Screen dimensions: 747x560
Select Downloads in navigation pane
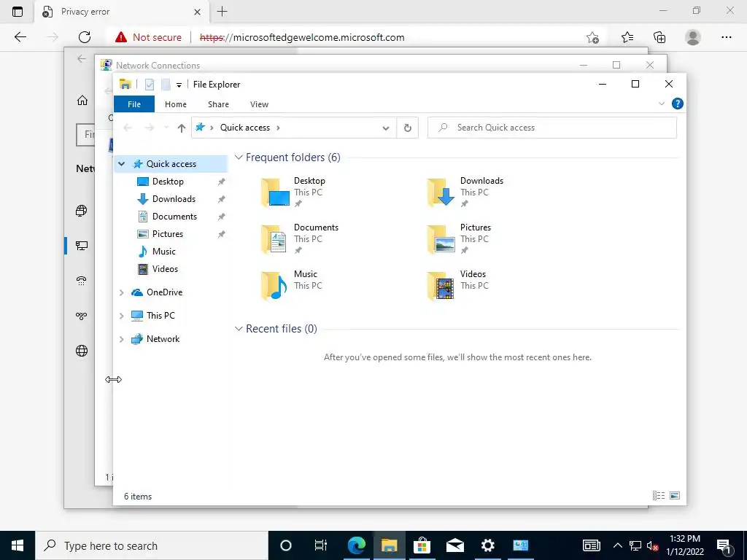click(174, 199)
